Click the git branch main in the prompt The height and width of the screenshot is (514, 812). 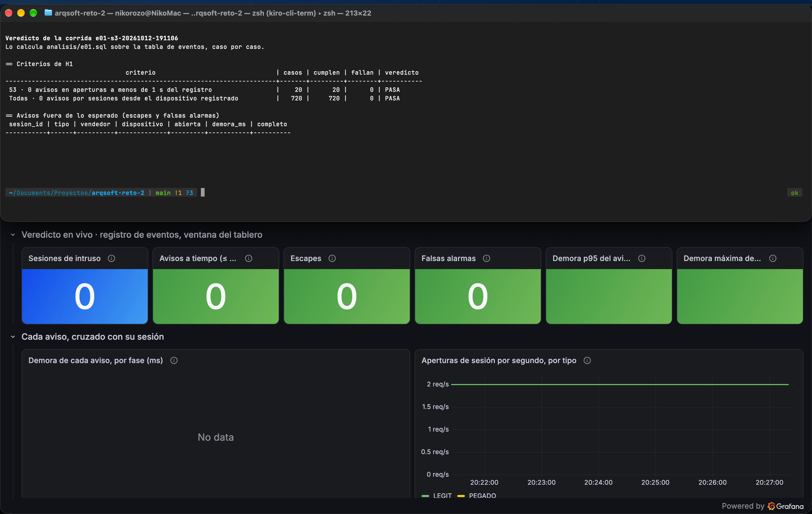click(163, 193)
